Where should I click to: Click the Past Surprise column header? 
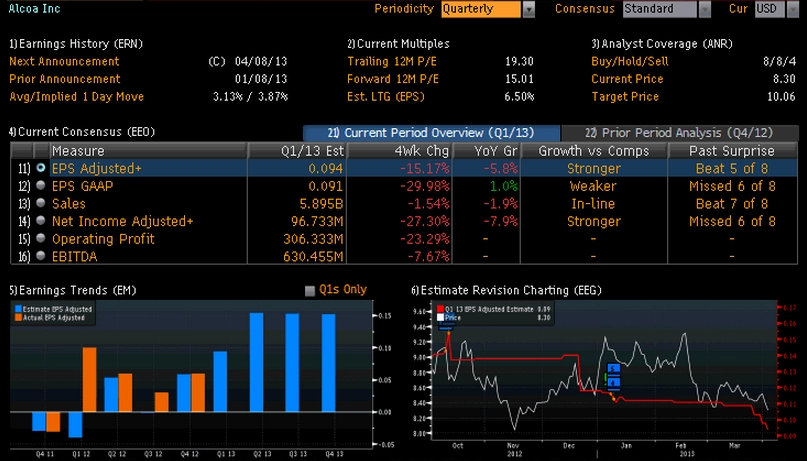coord(732,151)
